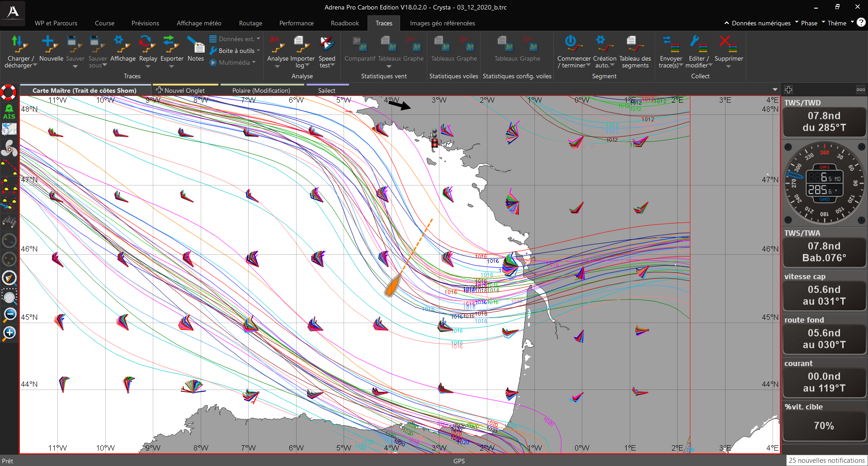868x466 pixels.
Task: Switch to the Routage ribbon tab
Action: tap(250, 23)
